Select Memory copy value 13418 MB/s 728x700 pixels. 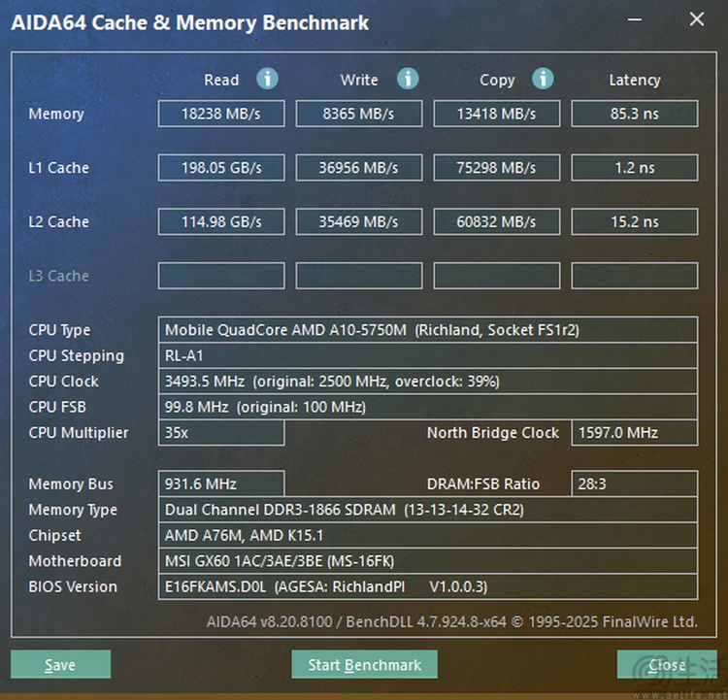pos(497,114)
